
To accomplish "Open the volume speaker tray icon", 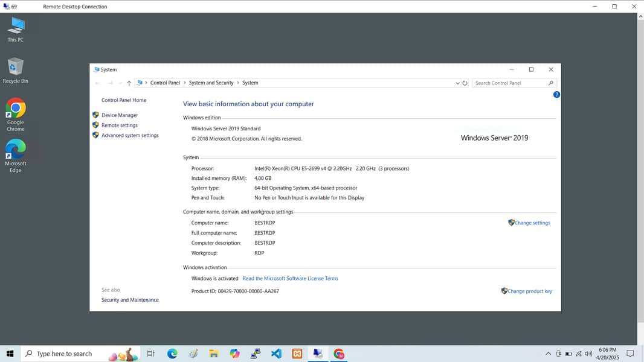I will point(588,354).
